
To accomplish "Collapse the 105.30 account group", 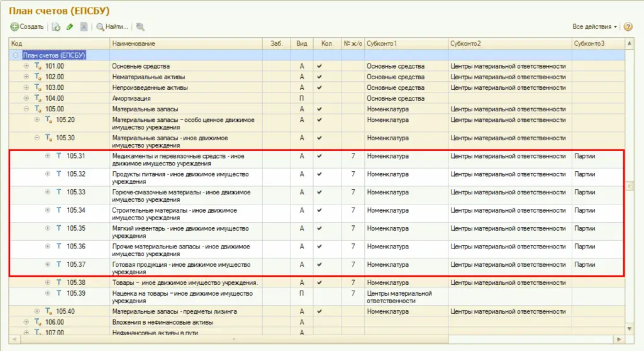I will [37, 138].
